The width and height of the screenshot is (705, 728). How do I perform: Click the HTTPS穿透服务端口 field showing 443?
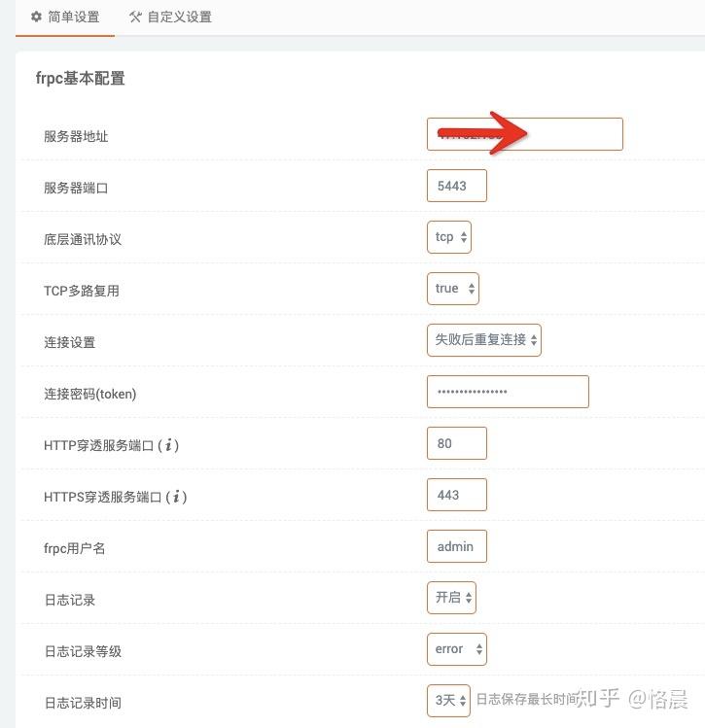click(x=456, y=495)
